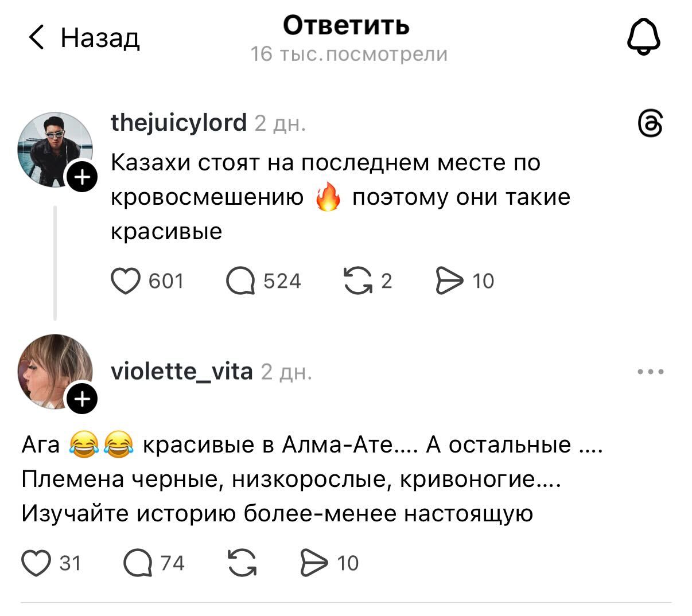Open the Threads logo icon
The width and height of the screenshot is (692, 616).
[650, 124]
